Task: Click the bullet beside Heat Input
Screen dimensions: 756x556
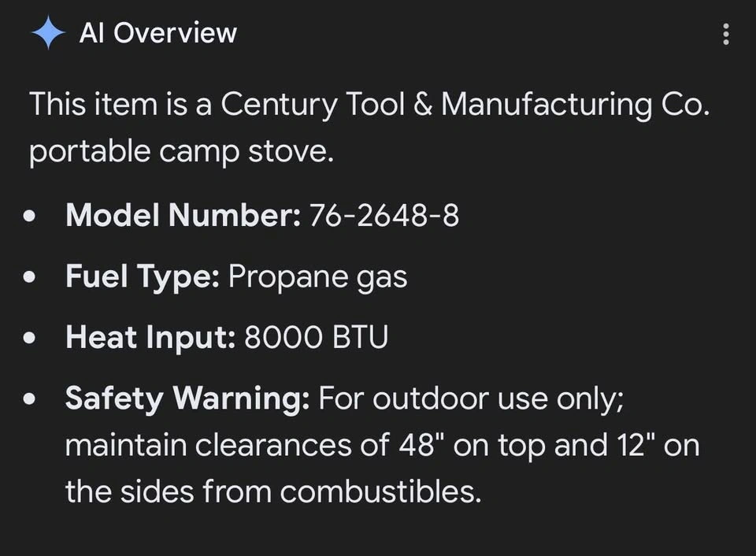Action: click(31, 339)
